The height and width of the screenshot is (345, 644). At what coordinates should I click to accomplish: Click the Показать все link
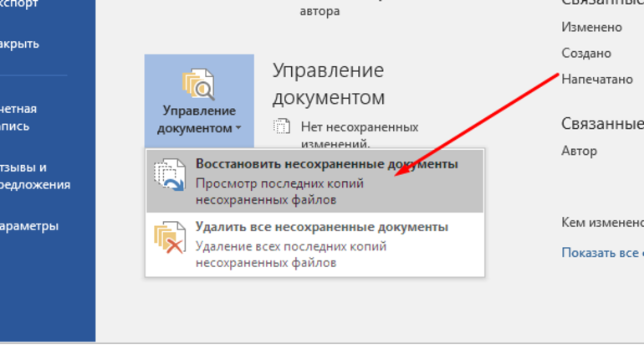point(602,252)
